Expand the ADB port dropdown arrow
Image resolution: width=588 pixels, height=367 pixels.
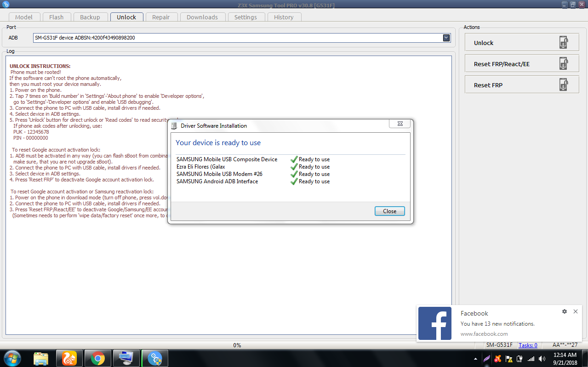[446, 38]
